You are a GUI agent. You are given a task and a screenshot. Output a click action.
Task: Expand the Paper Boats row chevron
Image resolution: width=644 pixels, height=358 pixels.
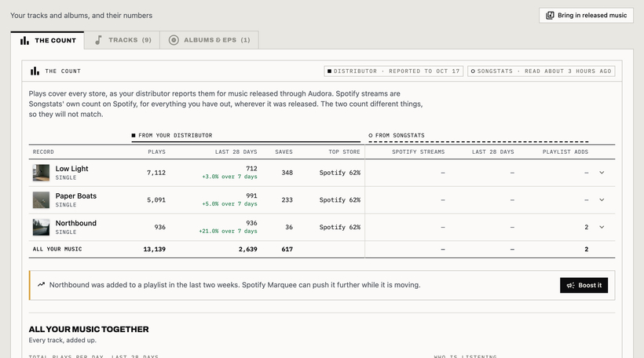pos(602,200)
